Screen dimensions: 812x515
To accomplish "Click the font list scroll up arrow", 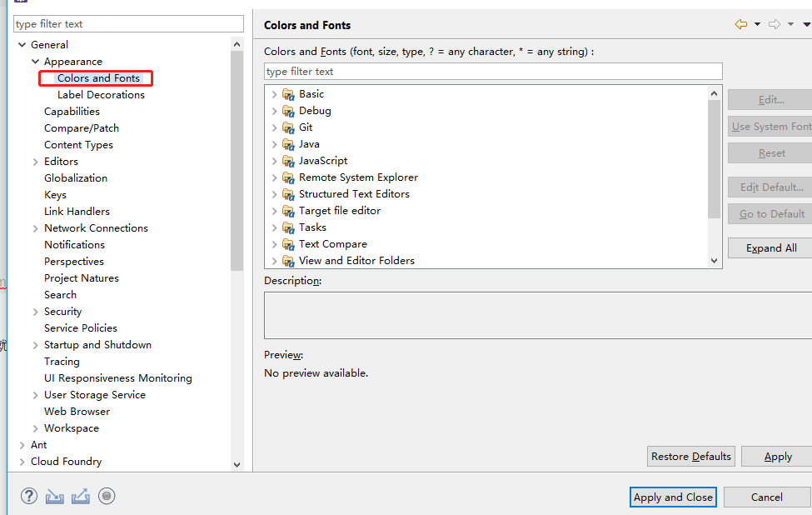I will tap(714, 94).
